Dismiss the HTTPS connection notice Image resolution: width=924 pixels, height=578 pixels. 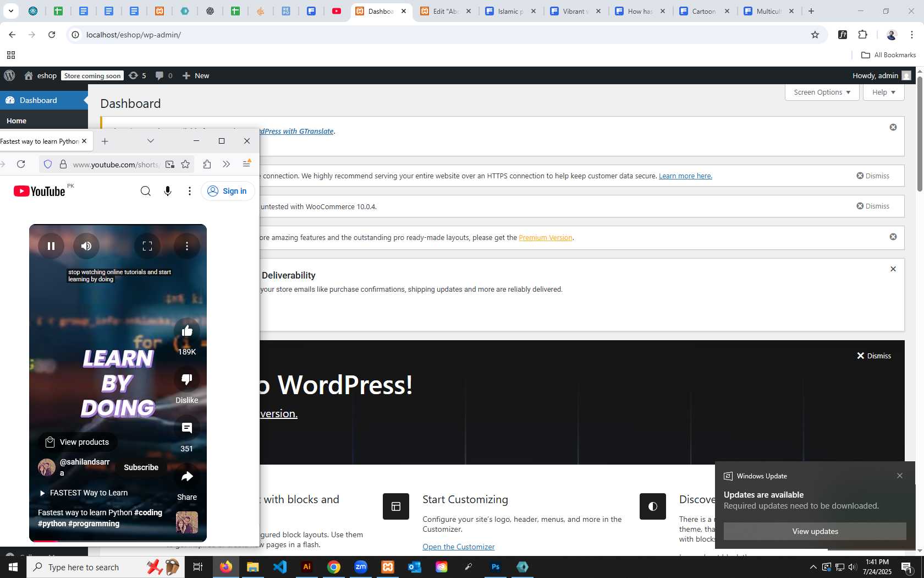[873, 176]
